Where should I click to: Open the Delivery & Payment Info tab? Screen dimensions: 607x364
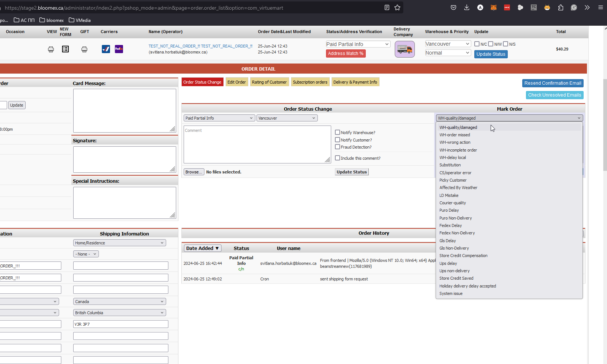(x=355, y=82)
